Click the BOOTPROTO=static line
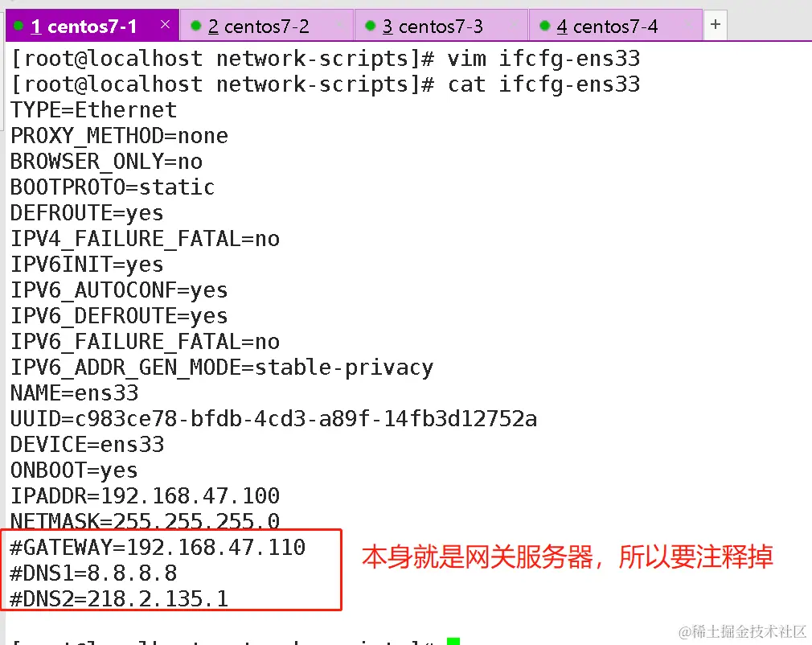Screen dimensions: 812x645 click(113, 187)
